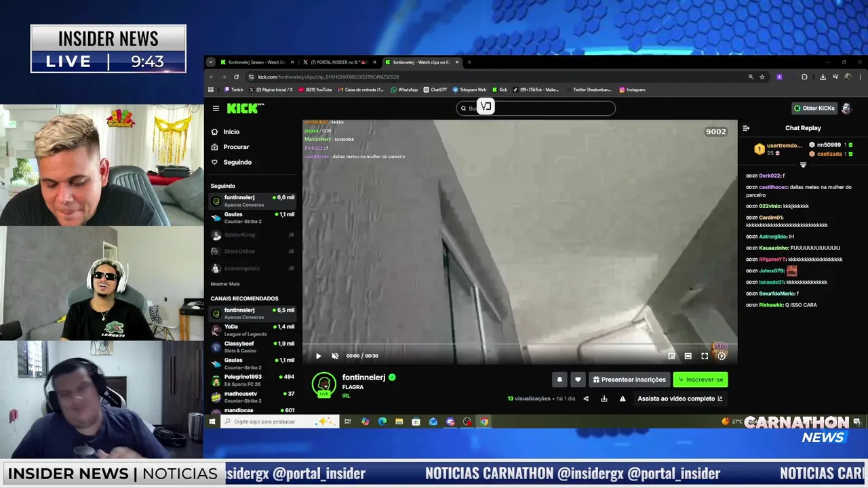Open the user profile avatar menu
Image resolution: width=868 pixels, height=488 pixels.
pyautogui.click(x=846, y=108)
